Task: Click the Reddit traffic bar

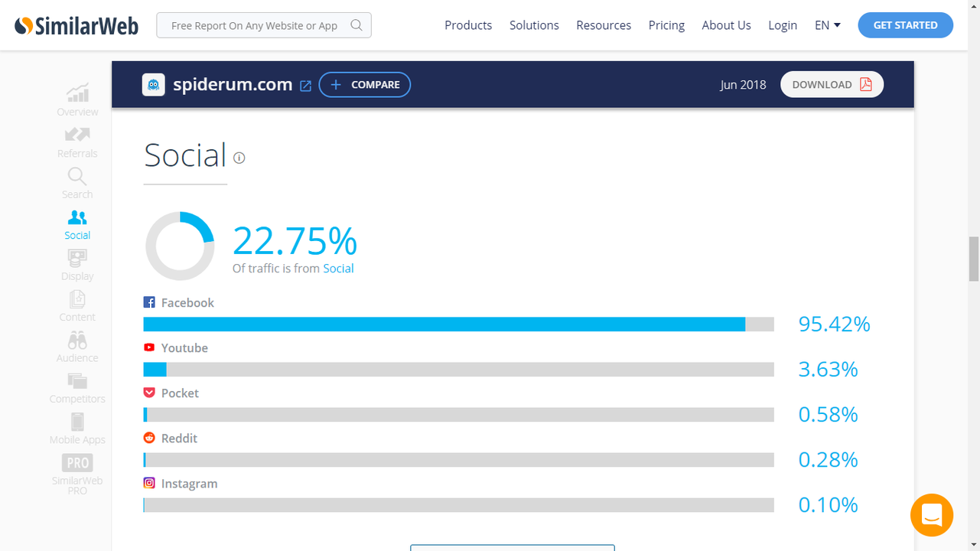Action: coord(459,460)
